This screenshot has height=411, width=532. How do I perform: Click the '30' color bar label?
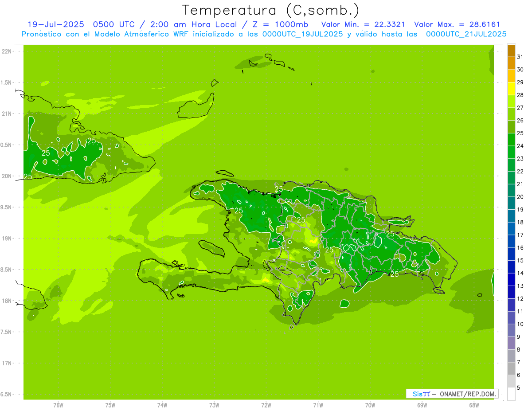pyautogui.click(x=520, y=70)
